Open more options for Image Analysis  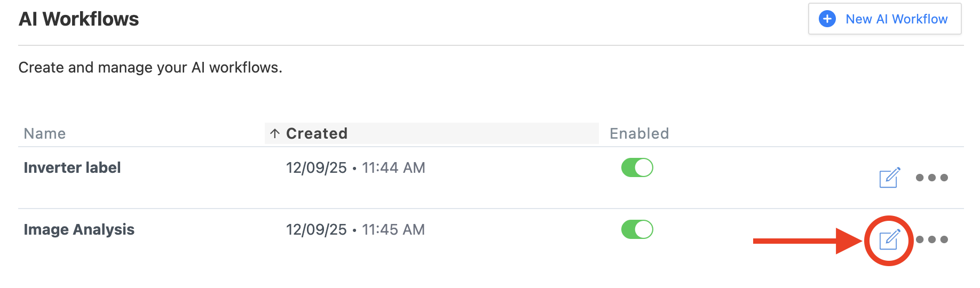[931, 239]
